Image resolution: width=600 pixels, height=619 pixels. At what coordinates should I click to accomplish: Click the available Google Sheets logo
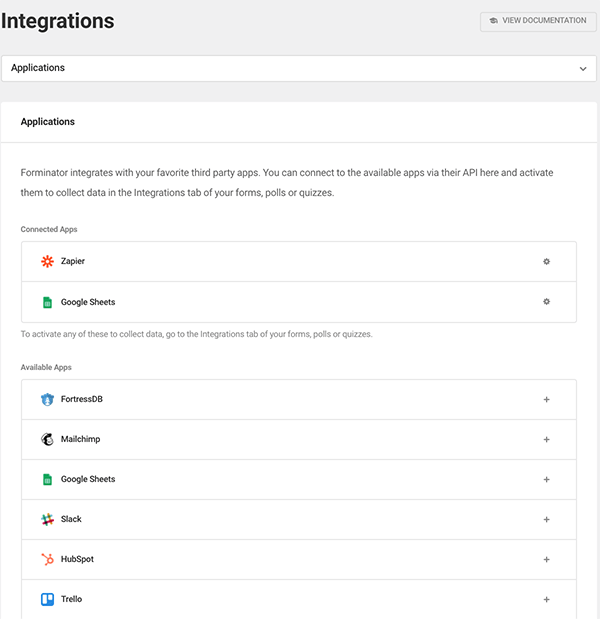(x=47, y=480)
